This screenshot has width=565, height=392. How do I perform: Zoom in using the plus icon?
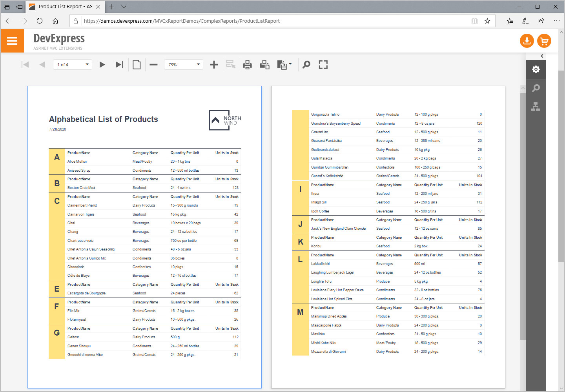pyautogui.click(x=214, y=64)
